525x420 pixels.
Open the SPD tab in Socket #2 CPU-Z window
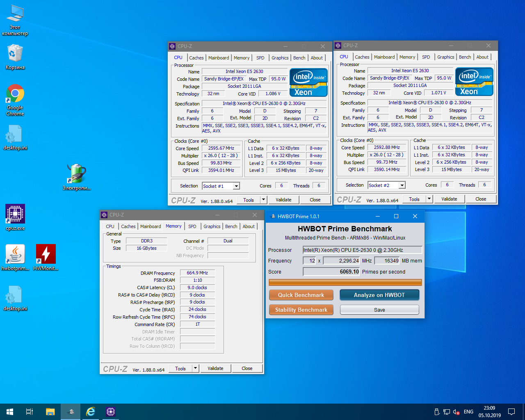coord(426,57)
